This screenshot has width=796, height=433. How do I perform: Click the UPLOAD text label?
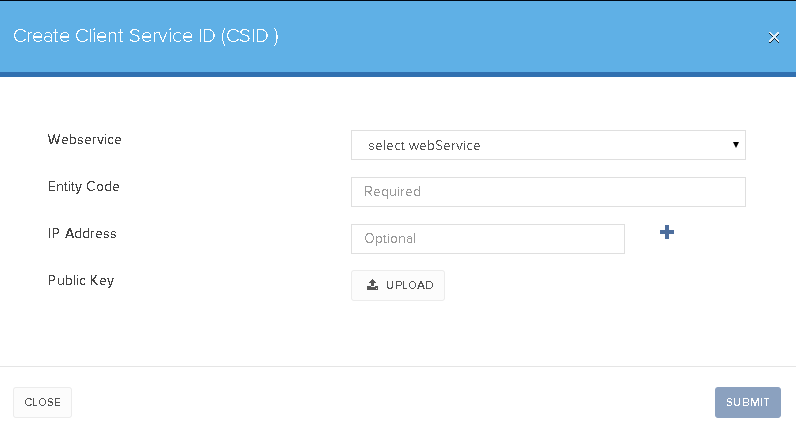[x=410, y=285]
